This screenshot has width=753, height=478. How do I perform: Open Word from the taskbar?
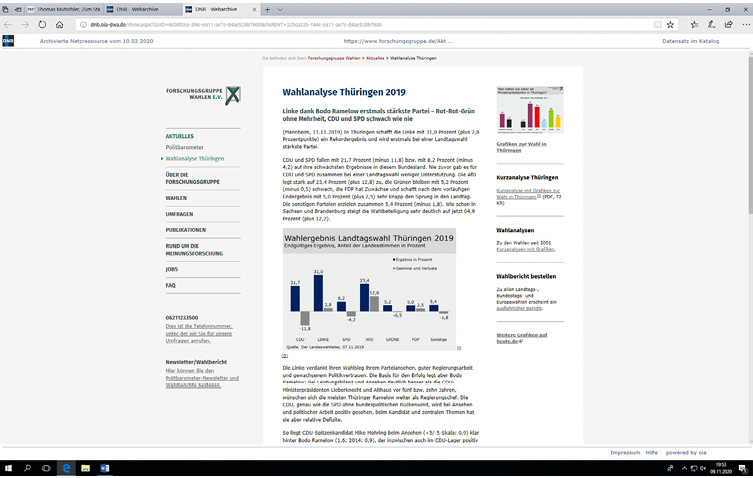coord(105,468)
